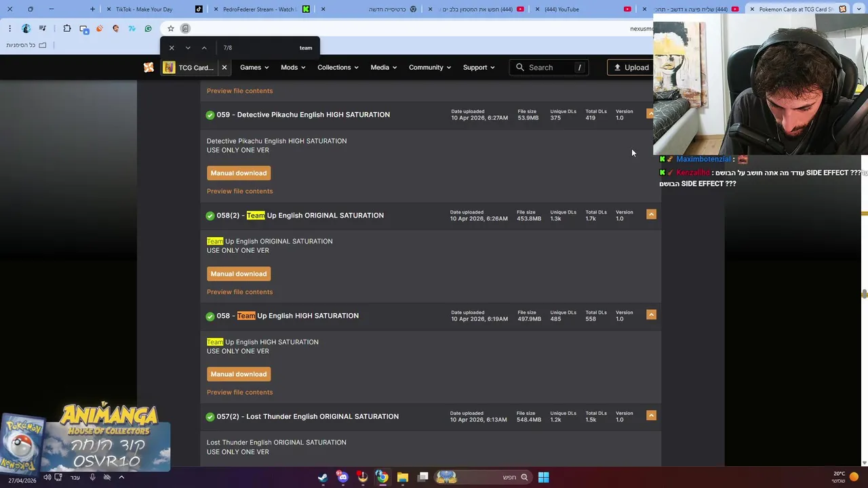Open the Chrome profile avatar

pos(26,28)
